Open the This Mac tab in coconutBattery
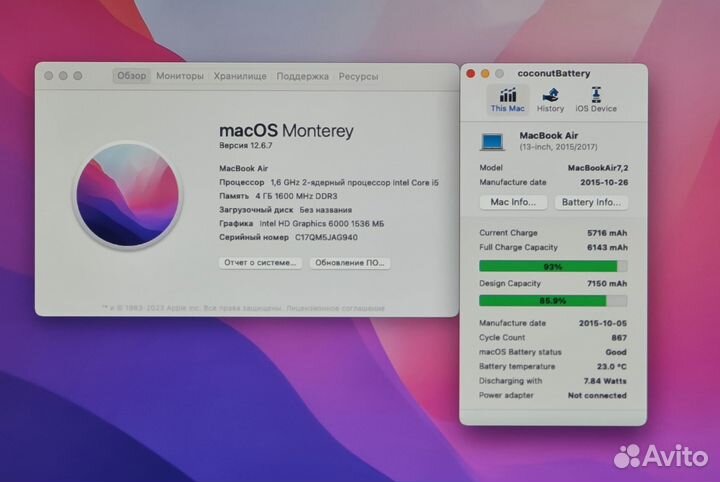The width and height of the screenshot is (720, 482). point(507,100)
